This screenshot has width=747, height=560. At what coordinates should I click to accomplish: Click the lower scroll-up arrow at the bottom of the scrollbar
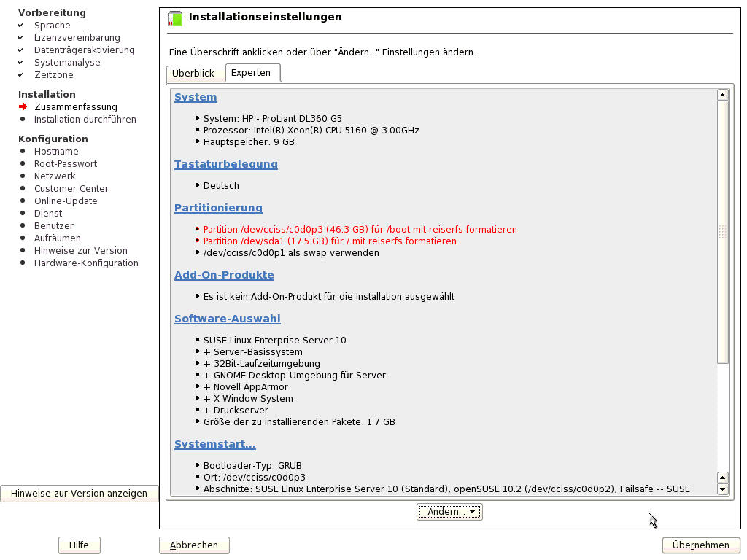pos(723,478)
